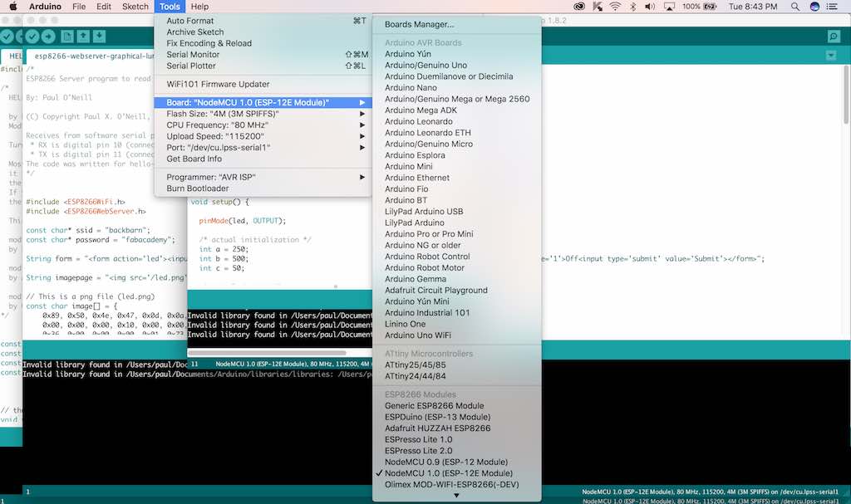Expand the Flash Size "4M (3M SPIFFS)" submenu
The image size is (851, 504).
click(x=263, y=114)
